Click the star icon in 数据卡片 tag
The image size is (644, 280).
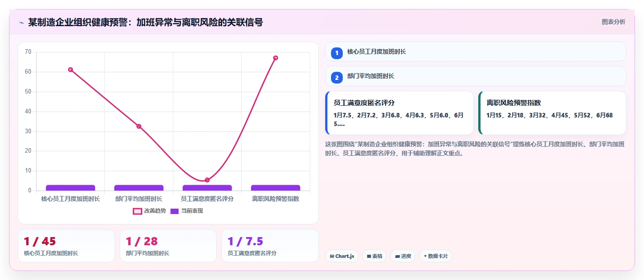tap(425, 256)
